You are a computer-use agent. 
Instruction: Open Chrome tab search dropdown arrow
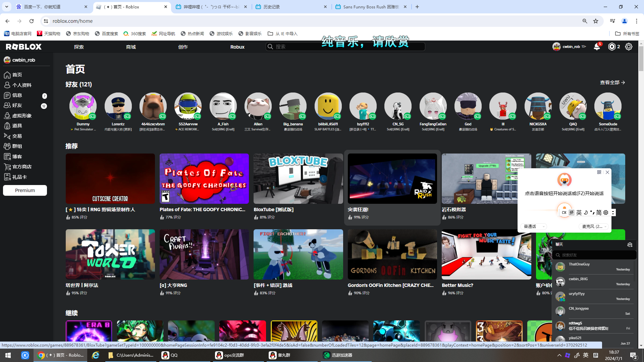coord(7,7)
